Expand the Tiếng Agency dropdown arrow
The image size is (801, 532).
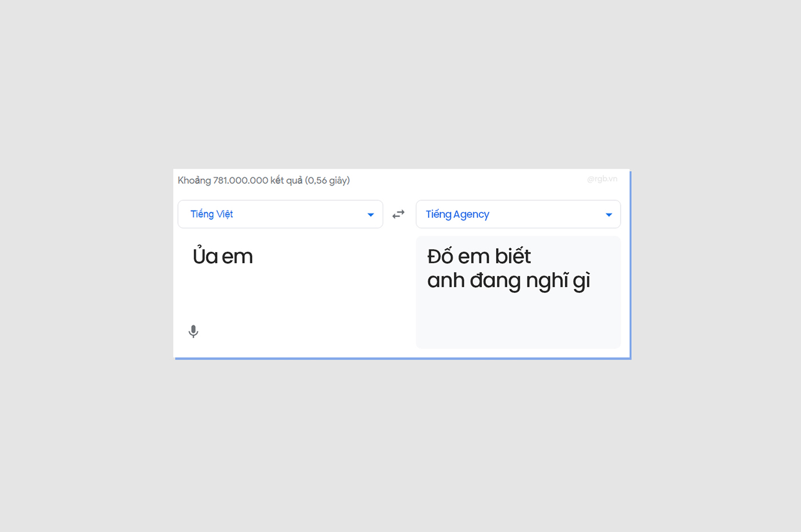coord(609,215)
